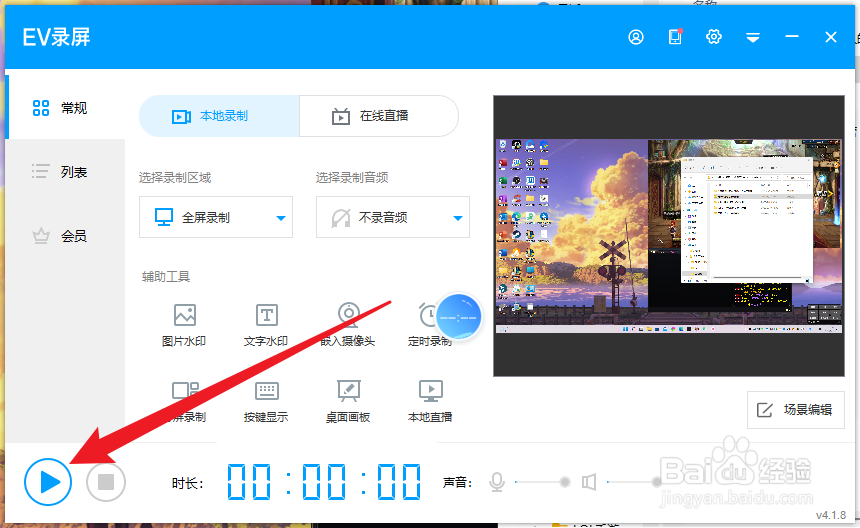Open the 列表 sidebar tab
This screenshot has height=528, width=860.
point(65,172)
